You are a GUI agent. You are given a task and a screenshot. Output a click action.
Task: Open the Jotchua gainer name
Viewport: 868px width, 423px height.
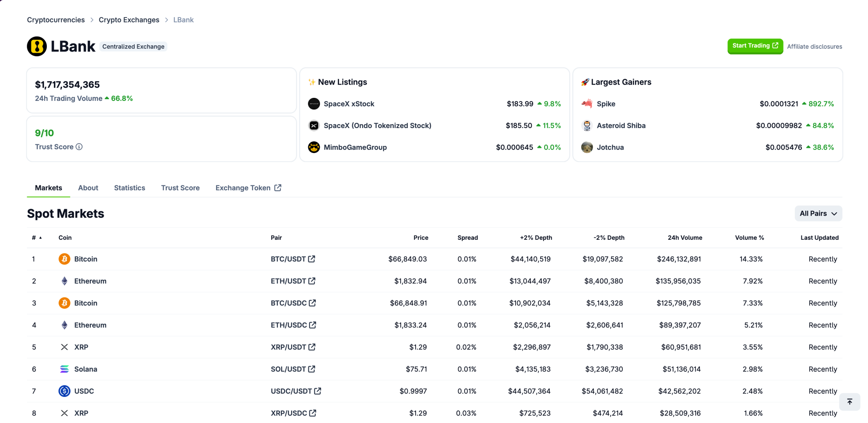pos(610,147)
